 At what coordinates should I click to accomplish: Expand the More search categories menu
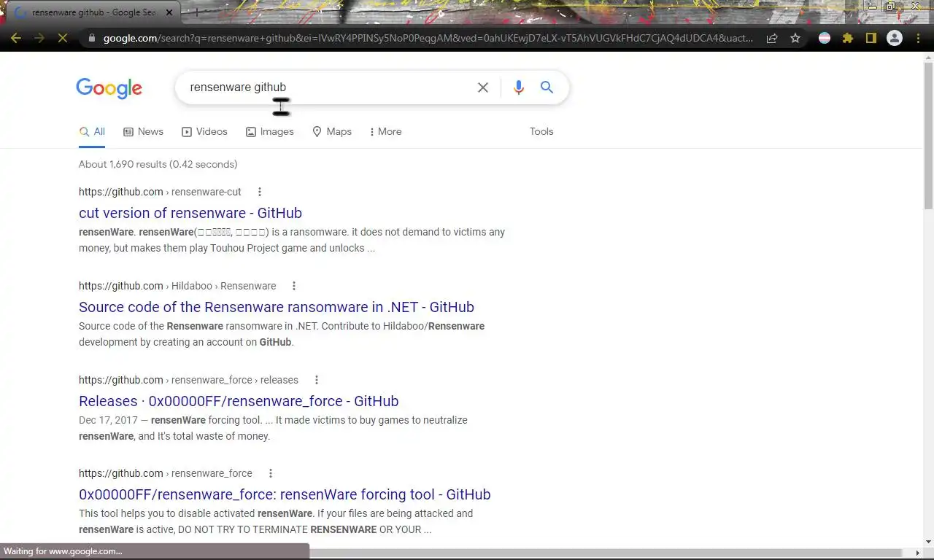[385, 132]
